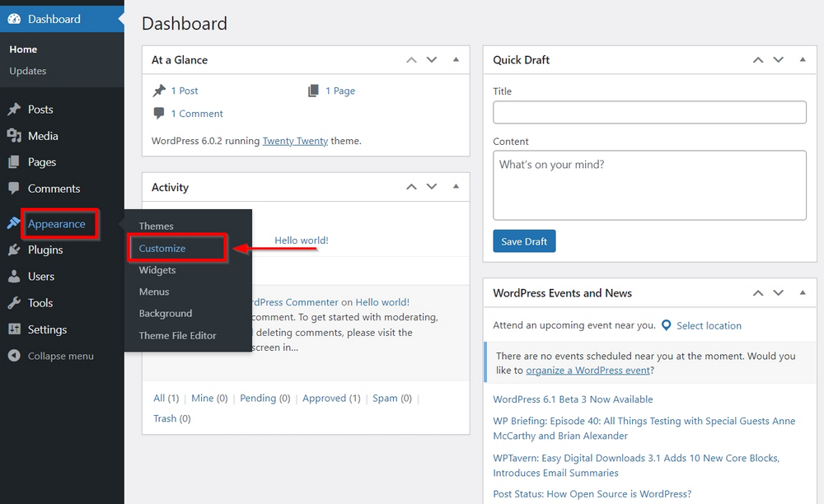Open the Updates submenu item
This screenshot has width=824, height=504.
28,71
